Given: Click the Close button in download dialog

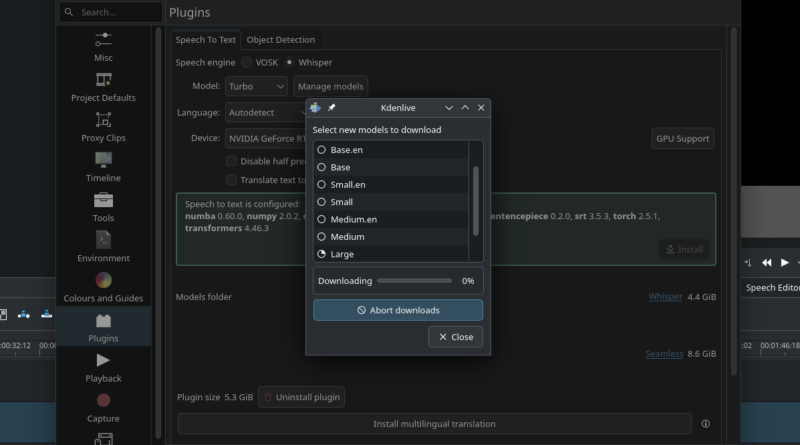Looking at the screenshot, I should point(456,337).
